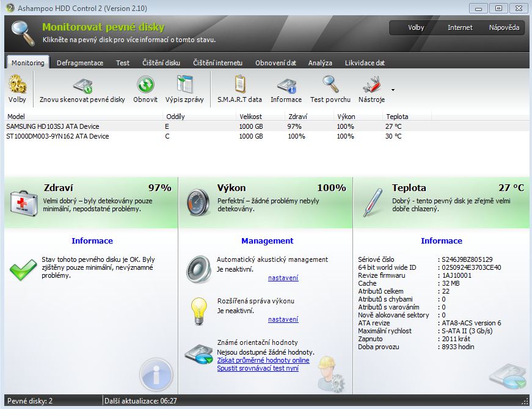Screen dimensions: 532x409
Task: Click Spustit srovnávací test nyní link
Action: pos(258,368)
